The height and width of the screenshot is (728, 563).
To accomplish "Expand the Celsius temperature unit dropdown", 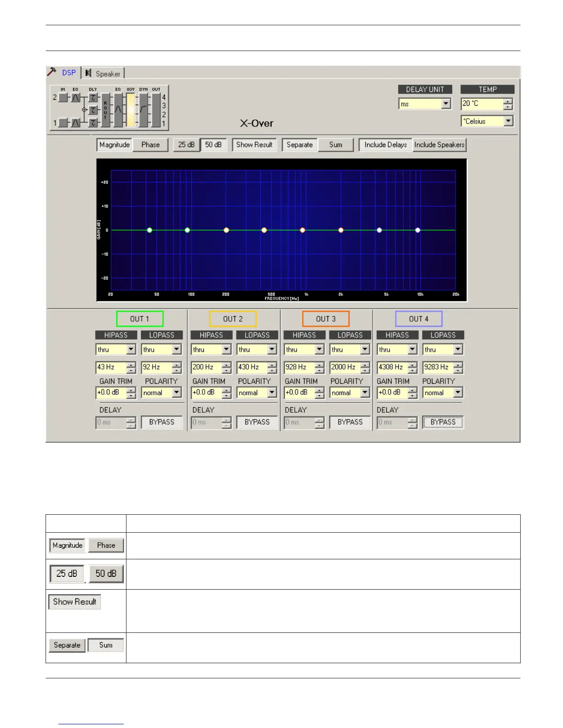I will tap(487, 121).
